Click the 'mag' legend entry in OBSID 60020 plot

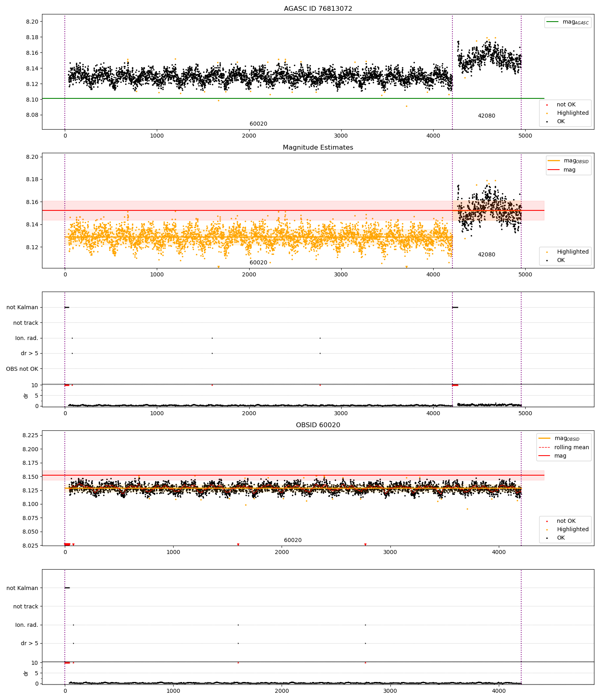(x=553, y=456)
